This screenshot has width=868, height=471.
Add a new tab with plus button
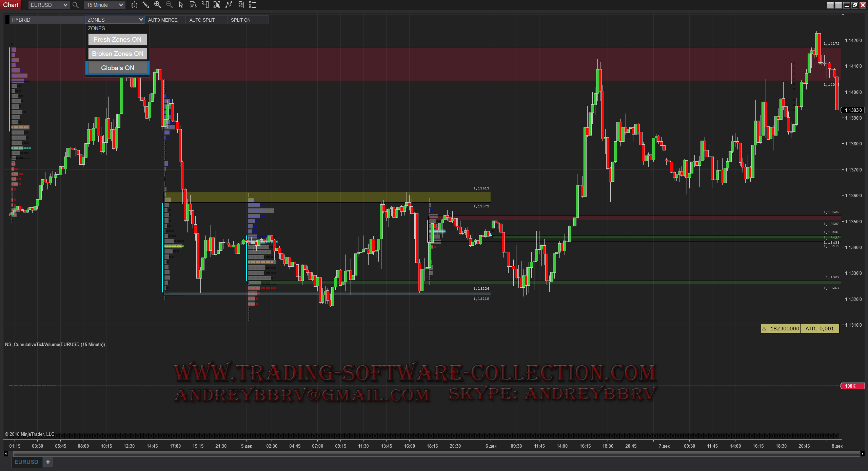(48, 462)
